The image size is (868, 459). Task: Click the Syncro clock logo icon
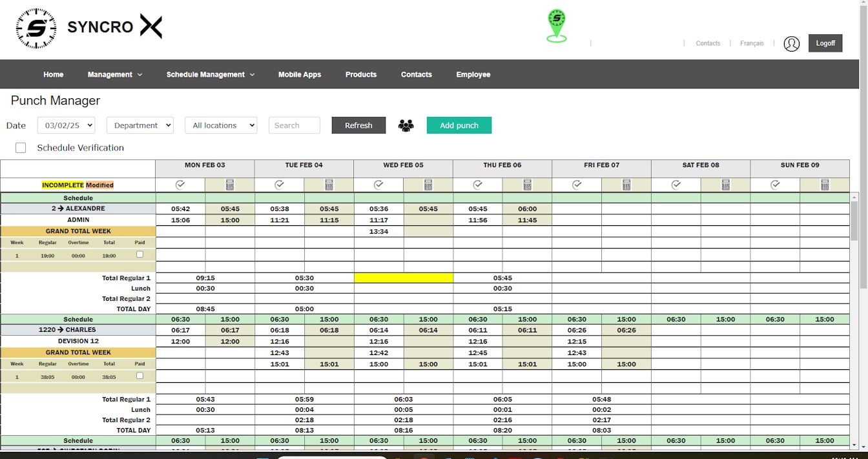click(36, 28)
